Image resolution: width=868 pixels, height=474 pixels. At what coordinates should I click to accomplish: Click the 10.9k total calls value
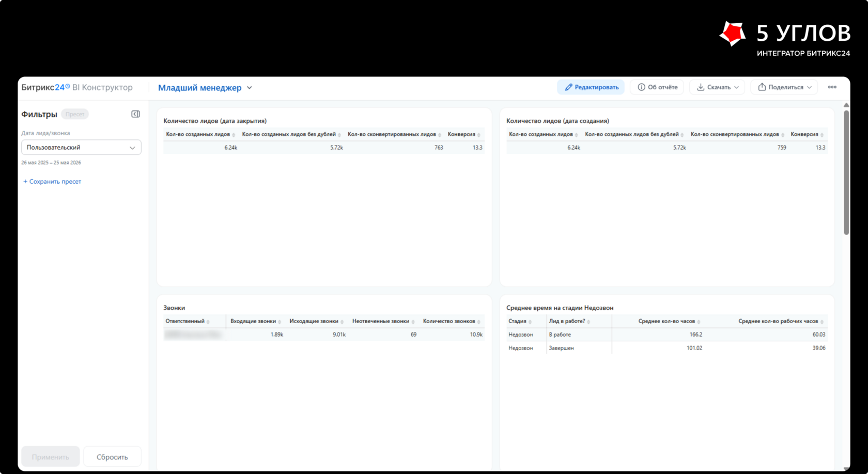pyautogui.click(x=476, y=335)
